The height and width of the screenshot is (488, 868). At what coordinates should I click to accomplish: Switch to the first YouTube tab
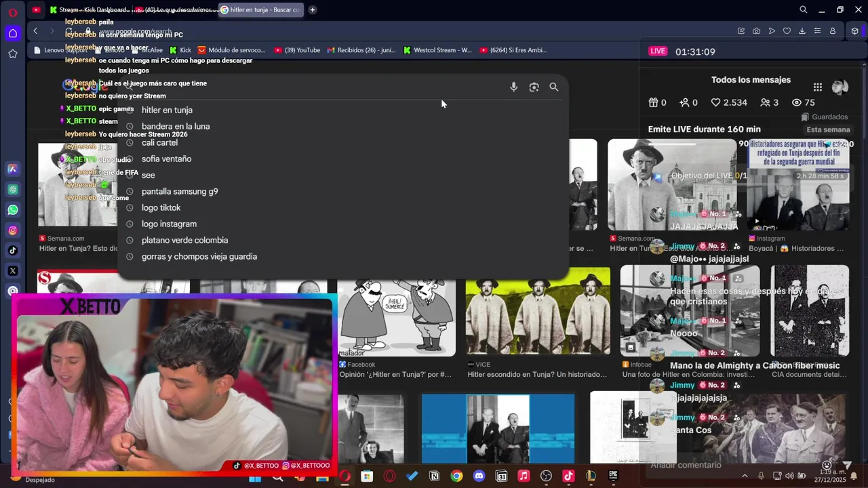(x=36, y=9)
